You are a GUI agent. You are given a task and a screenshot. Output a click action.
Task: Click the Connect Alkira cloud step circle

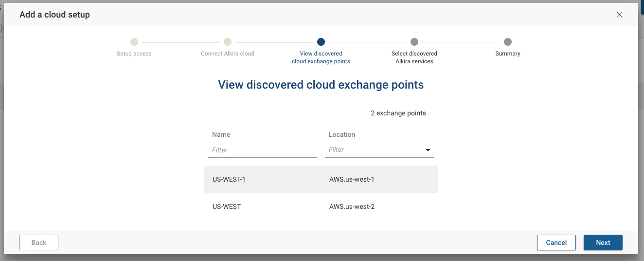[x=228, y=42]
